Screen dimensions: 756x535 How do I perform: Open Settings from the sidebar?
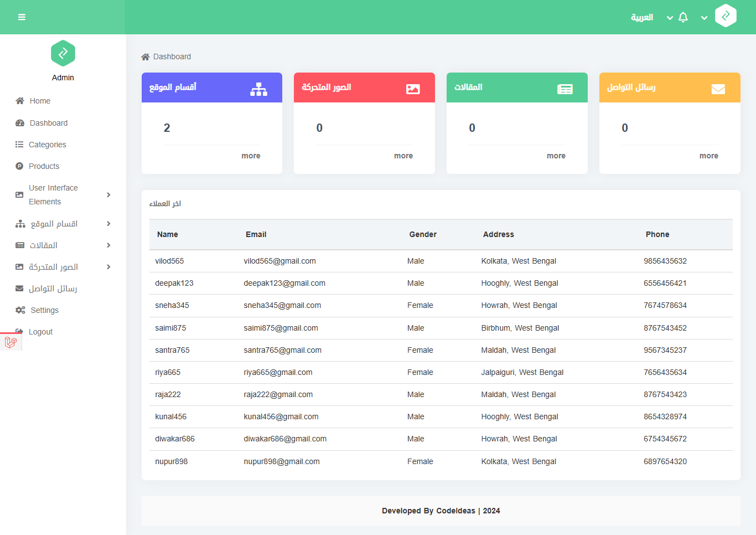(44, 310)
